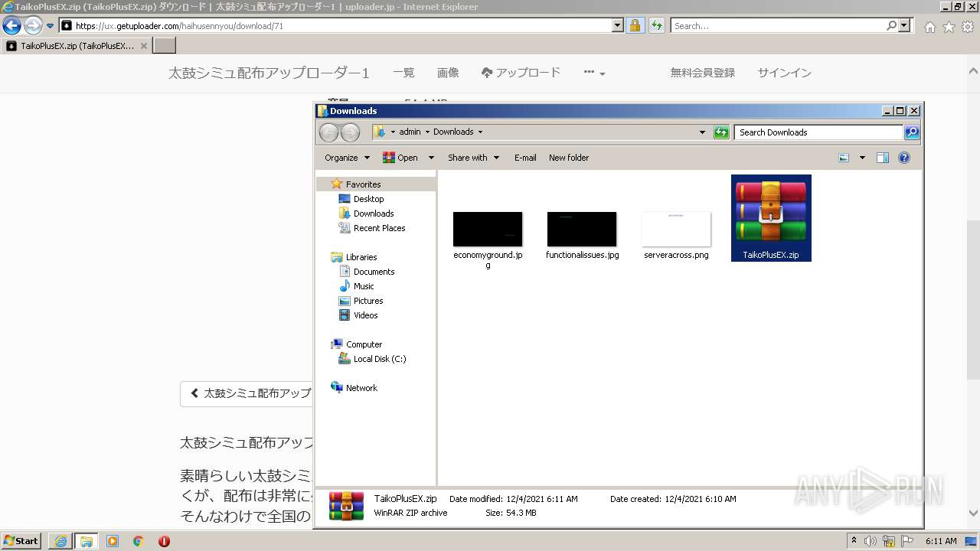
Task: Click the Explorer Forward arrow button
Action: [350, 132]
